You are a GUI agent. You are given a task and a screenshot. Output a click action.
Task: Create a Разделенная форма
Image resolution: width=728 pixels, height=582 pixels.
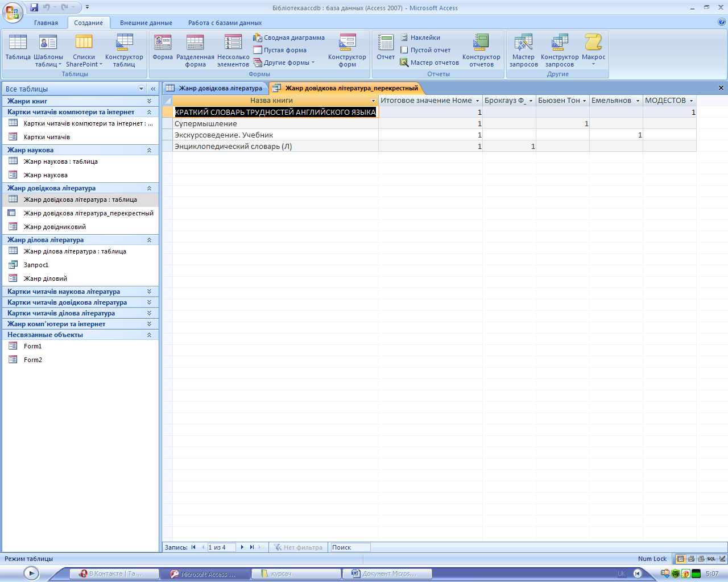click(195, 50)
